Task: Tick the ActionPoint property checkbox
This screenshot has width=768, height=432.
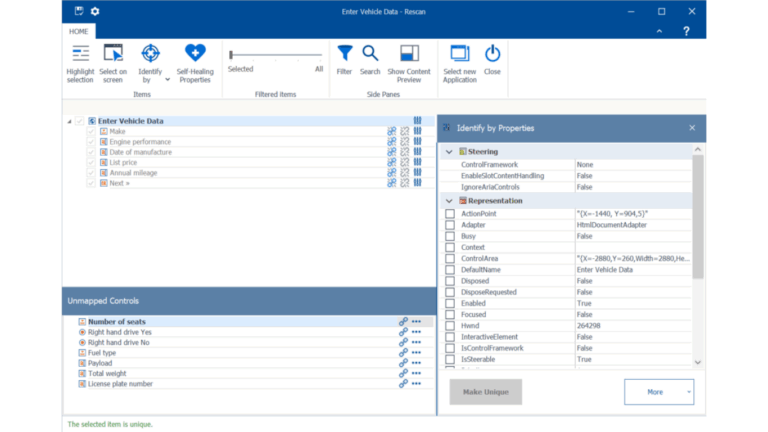Action: [450, 214]
